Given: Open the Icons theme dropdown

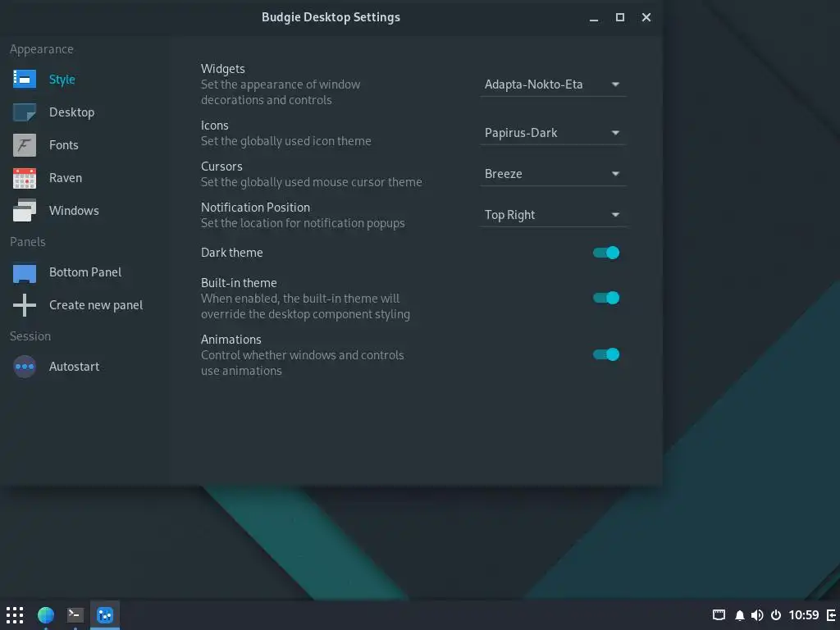Looking at the screenshot, I should 553,133.
